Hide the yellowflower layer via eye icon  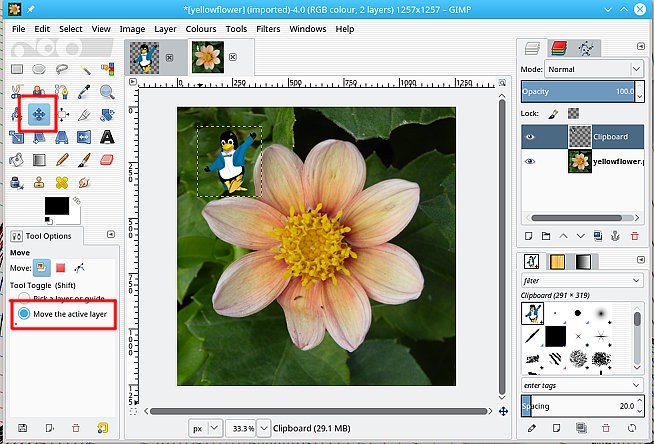click(530, 161)
